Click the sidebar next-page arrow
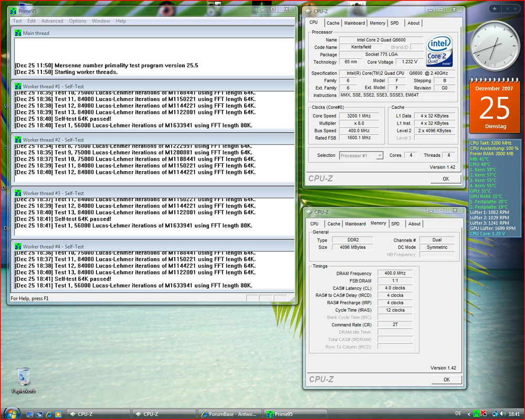The image size is (525, 420). 515,9
